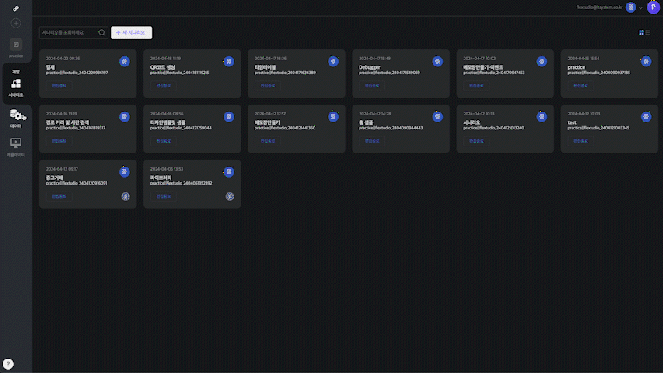Switch to grid view layout
Screen dimensions: 664x373
[641, 33]
